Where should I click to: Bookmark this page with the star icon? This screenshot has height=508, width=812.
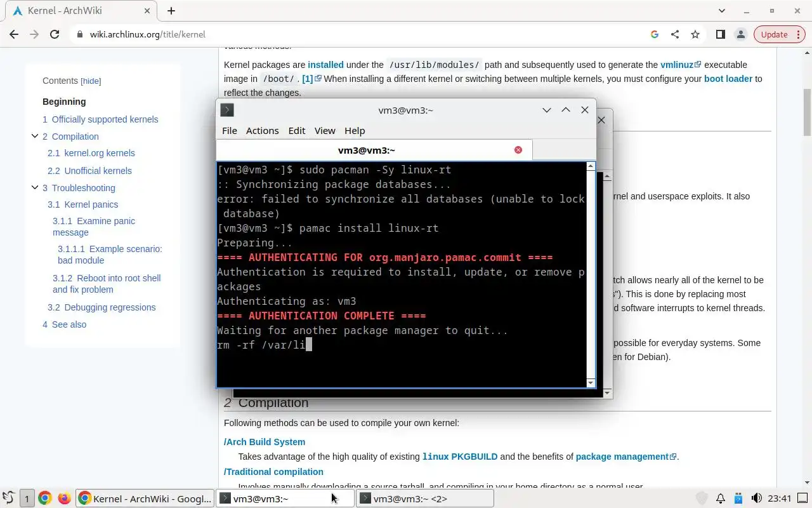695,34
